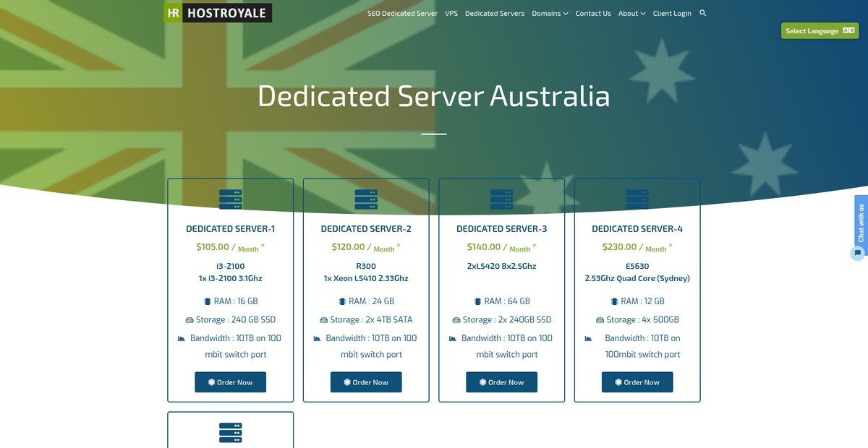
Task: Order Now for Dedicated Server-4
Action: (x=637, y=382)
